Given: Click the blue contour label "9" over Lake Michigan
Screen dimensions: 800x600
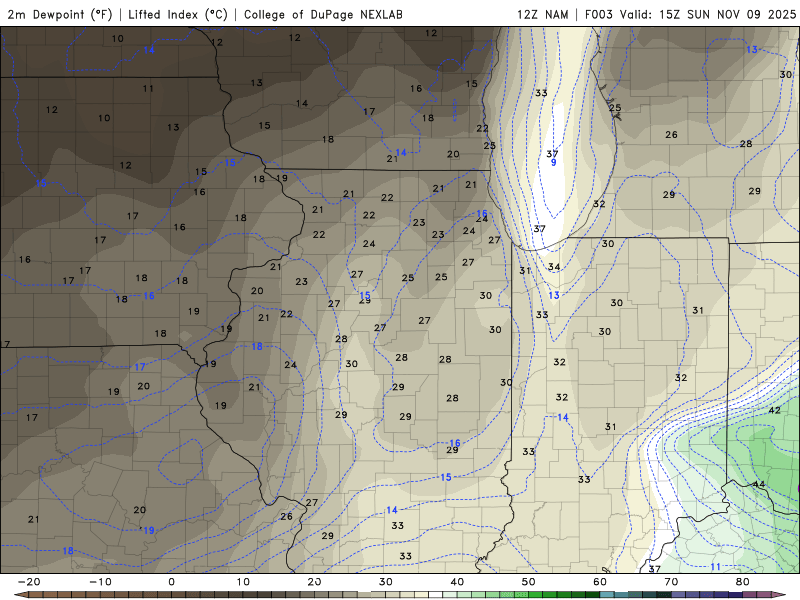Looking at the screenshot, I should (553, 163).
